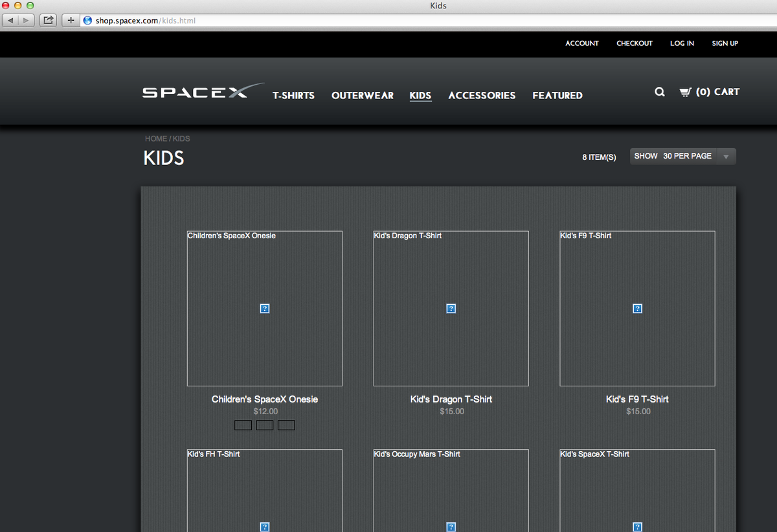Image resolution: width=777 pixels, height=532 pixels.
Task: Click the $15.00 price under Kid's Dragon T-Shirt
Action: click(x=452, y=412)
